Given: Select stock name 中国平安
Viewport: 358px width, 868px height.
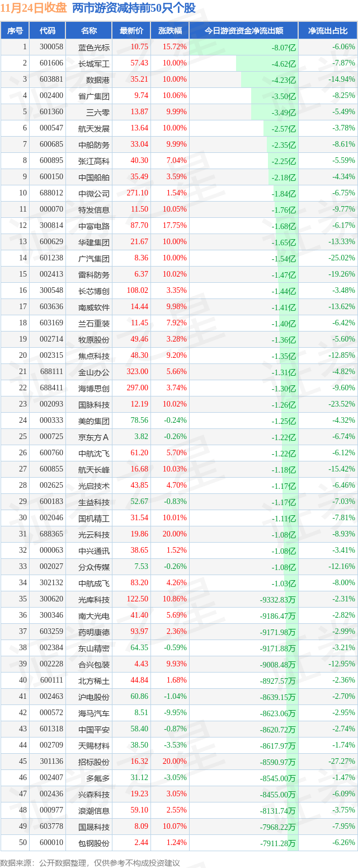Looking at the screenshot, I should click(94, 729).
